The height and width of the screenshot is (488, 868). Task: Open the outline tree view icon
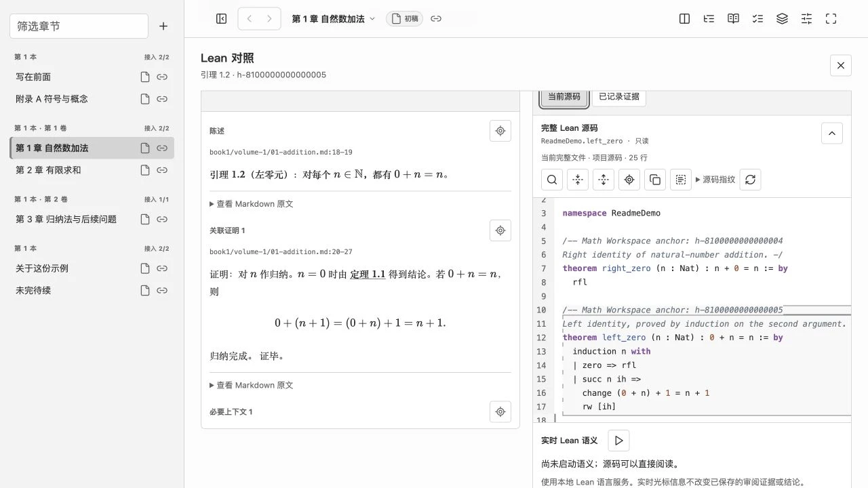pyautogui.click(x=709, y=19)
